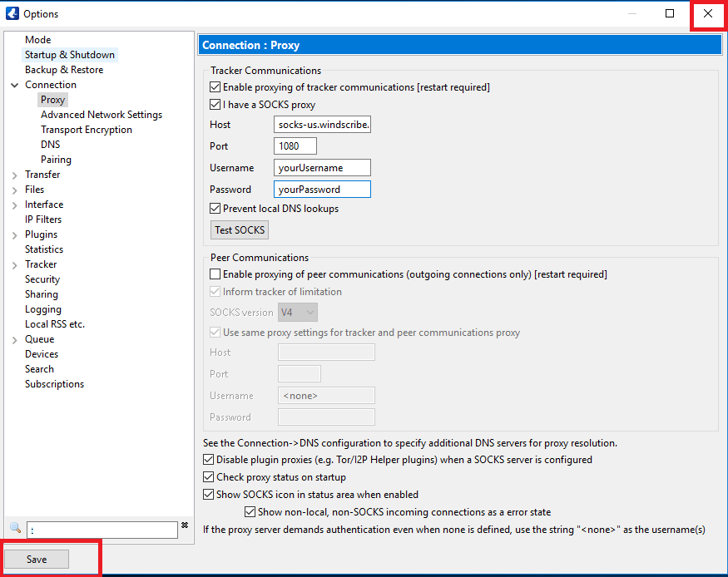Select DNS under Connection
The image size is (728, 577).
51,145
